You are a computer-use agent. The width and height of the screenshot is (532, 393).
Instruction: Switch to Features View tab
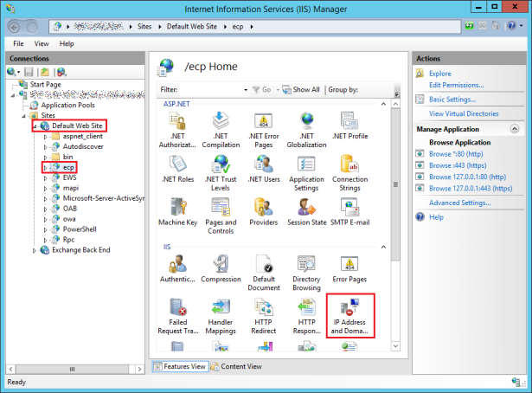[x=180, y=366]
